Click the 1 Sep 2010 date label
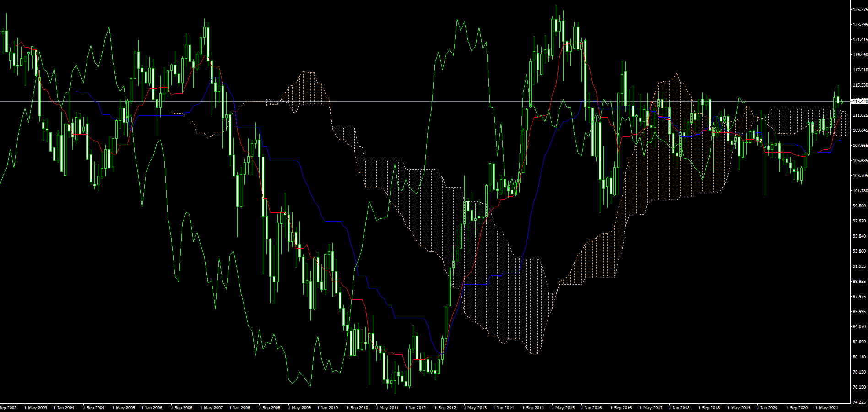Screen dimensions: 868x412 357,407
